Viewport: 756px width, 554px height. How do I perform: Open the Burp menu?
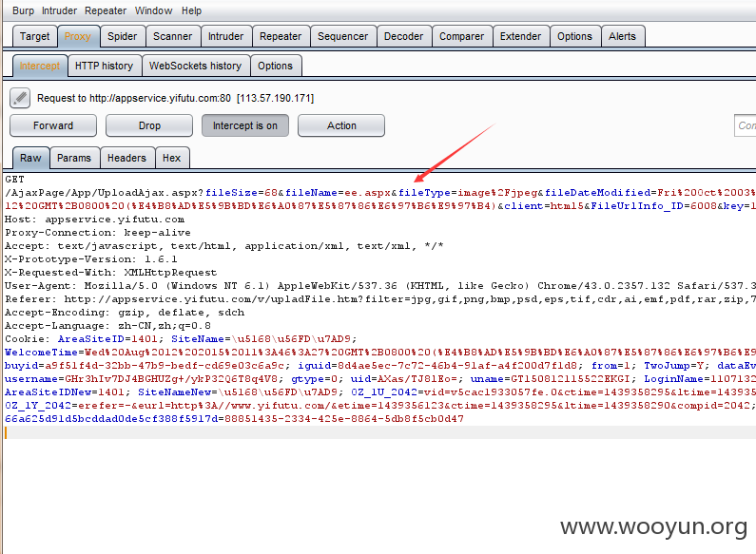tap(23, 10)
